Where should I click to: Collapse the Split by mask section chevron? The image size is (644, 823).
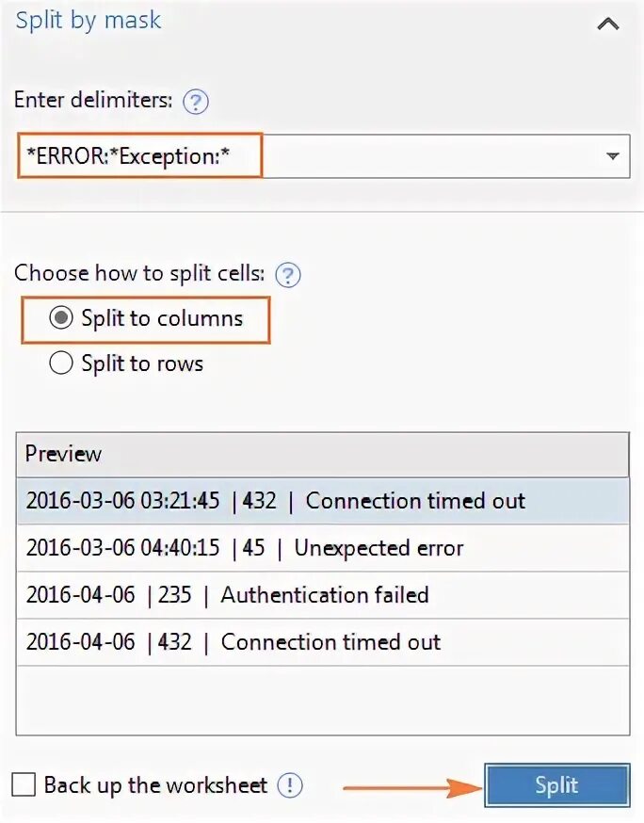pos(608,24)
